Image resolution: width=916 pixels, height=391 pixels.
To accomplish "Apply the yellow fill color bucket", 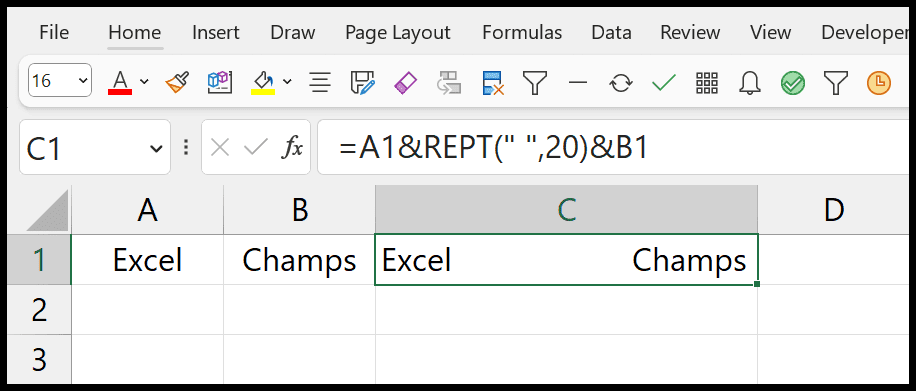I will click(263, 82).
